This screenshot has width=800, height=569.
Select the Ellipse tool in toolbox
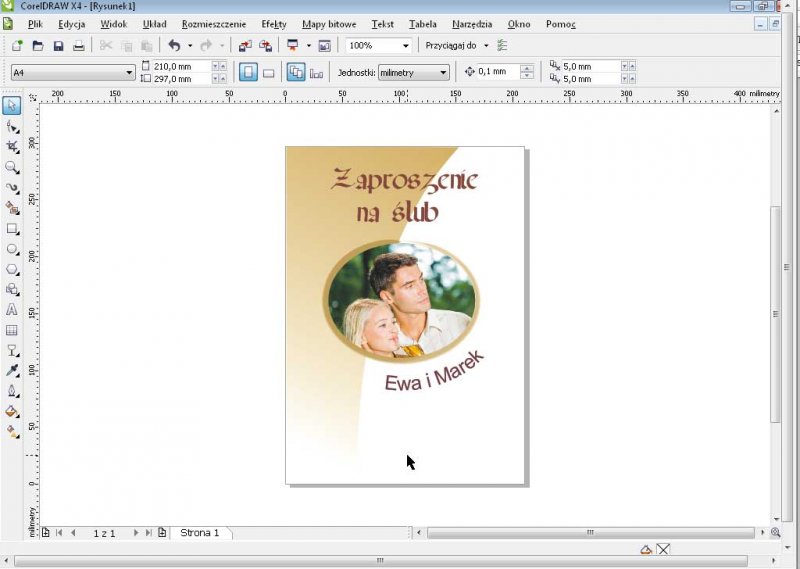point(12,248)
